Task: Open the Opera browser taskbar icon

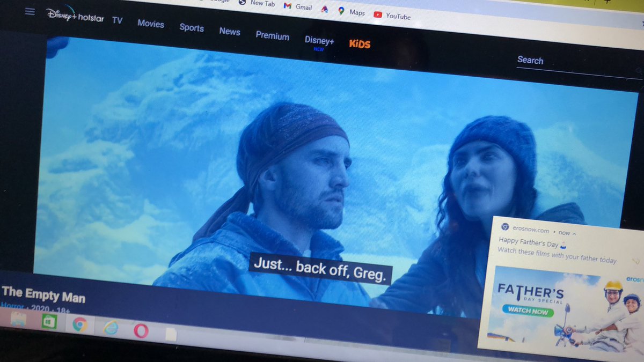Action: tap(141, 330)
